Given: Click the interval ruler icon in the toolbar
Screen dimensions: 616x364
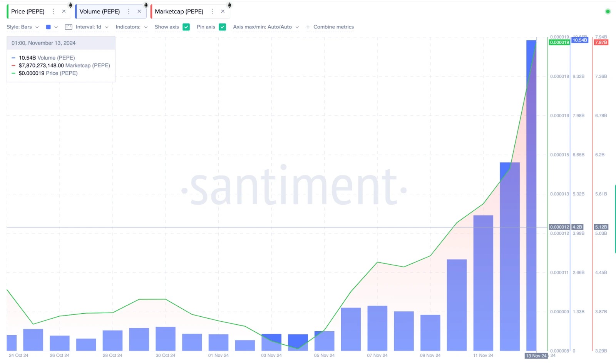Looking at the screenshot, I should point(68,27).
